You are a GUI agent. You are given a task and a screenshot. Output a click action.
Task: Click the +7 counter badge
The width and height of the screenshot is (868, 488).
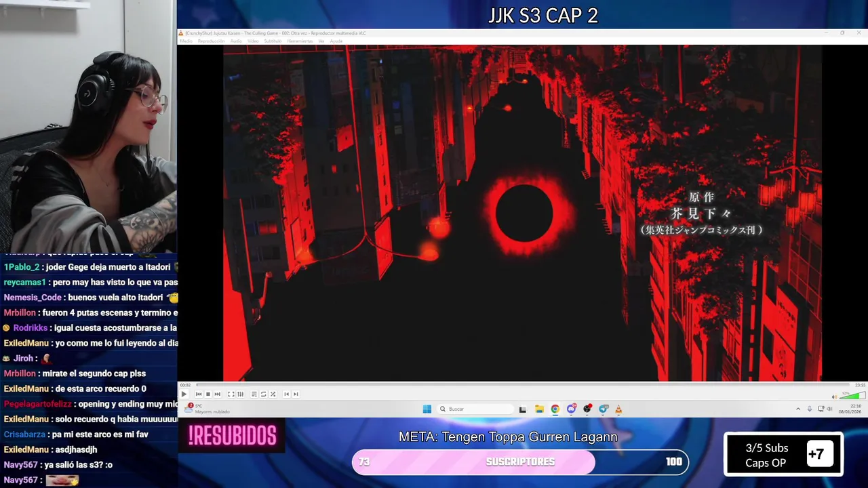click(x=819, y=454)
